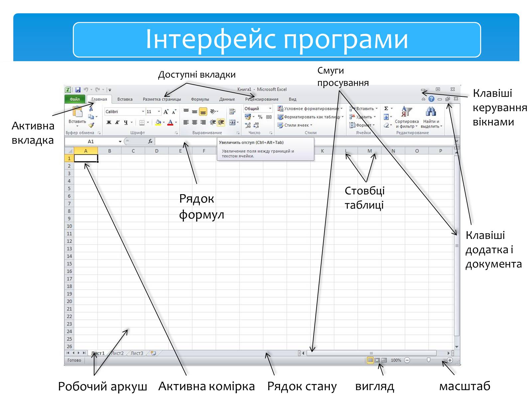Screen dimensions: 532x399
Task: Click the AutoSum sigma icon
Action: [x=386, y=109]
